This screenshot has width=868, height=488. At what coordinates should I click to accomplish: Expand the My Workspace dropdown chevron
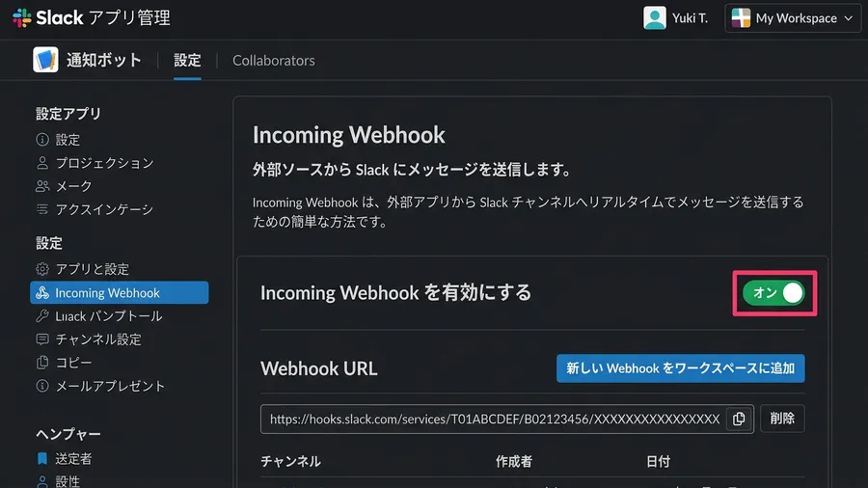[848, 18]
